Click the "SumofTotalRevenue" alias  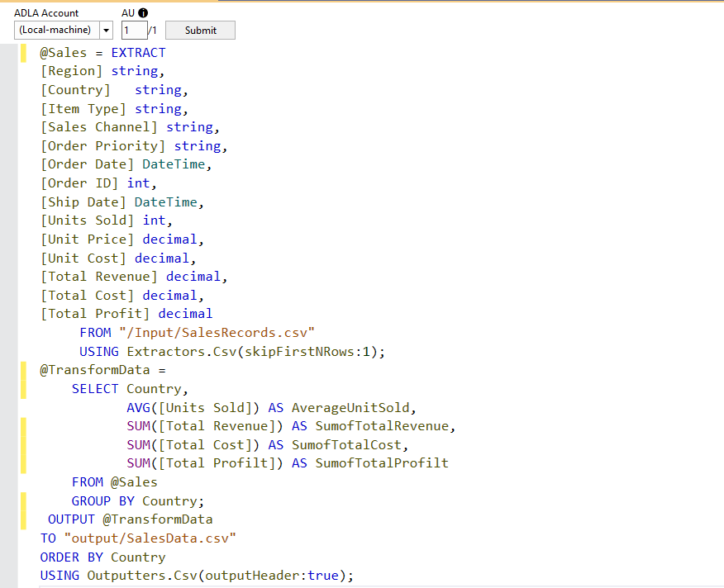tap(382, 426)
